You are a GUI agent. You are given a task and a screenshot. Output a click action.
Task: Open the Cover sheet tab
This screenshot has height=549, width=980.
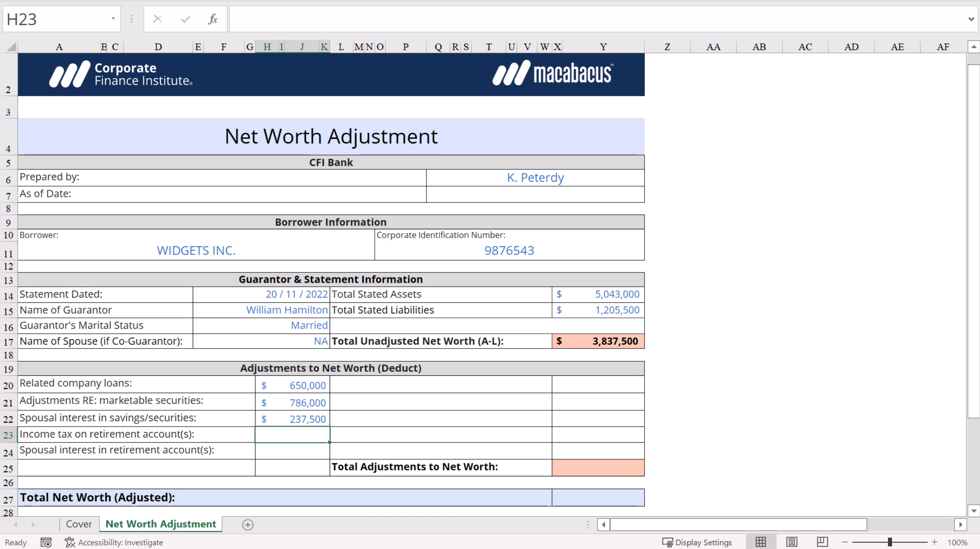pyautogui.click(x=79, y=524)
